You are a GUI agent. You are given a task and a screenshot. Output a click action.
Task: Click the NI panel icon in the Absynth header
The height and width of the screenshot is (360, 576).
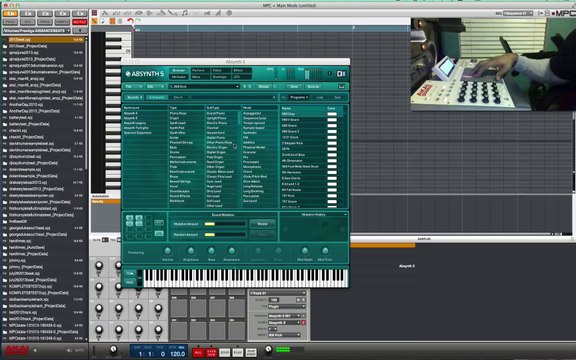click(x=341, y=74)
